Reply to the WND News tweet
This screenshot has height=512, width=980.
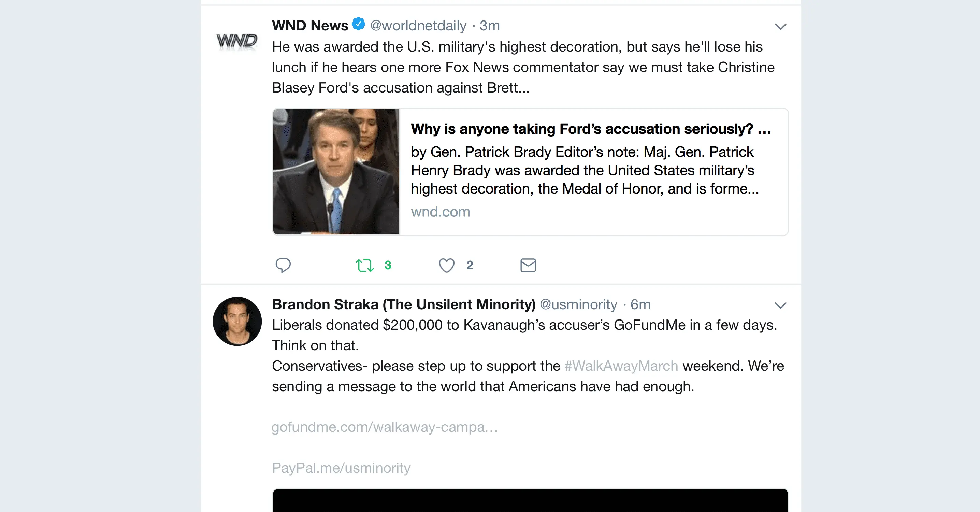283,265
